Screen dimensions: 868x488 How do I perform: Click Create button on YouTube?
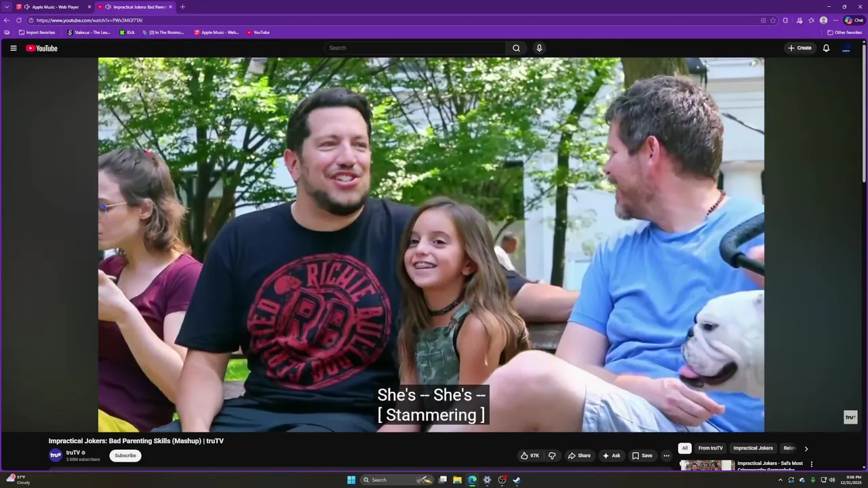800,48
